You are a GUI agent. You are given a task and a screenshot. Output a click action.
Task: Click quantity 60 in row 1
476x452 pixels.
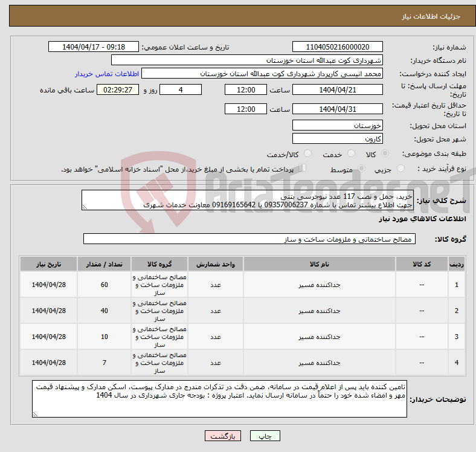click(x=104, y=285)
